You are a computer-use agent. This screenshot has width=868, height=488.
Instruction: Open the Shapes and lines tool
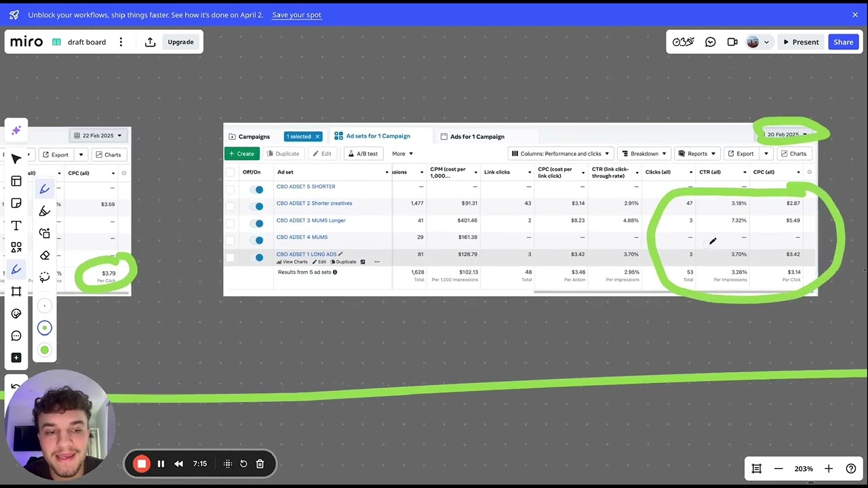(16, 247)
